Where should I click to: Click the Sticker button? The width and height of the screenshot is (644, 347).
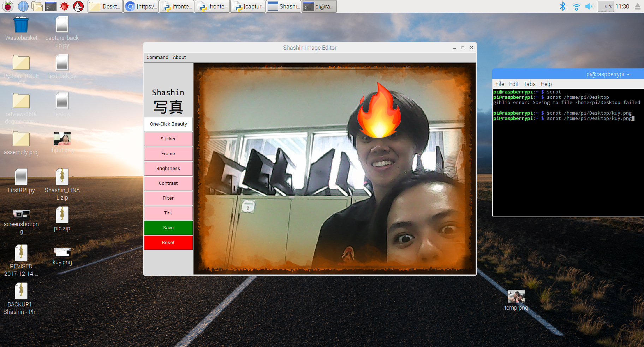pyautogui.click(x=168, y=139)
